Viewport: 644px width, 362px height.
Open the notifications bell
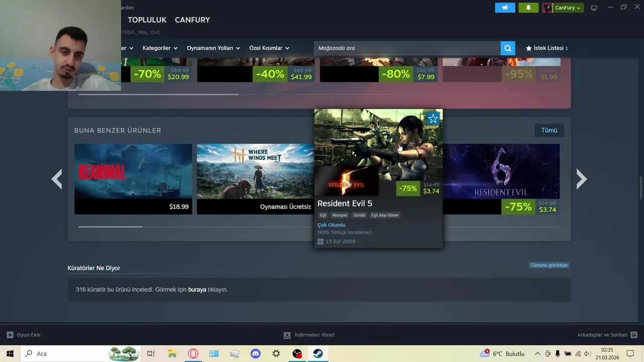(528, 8)
